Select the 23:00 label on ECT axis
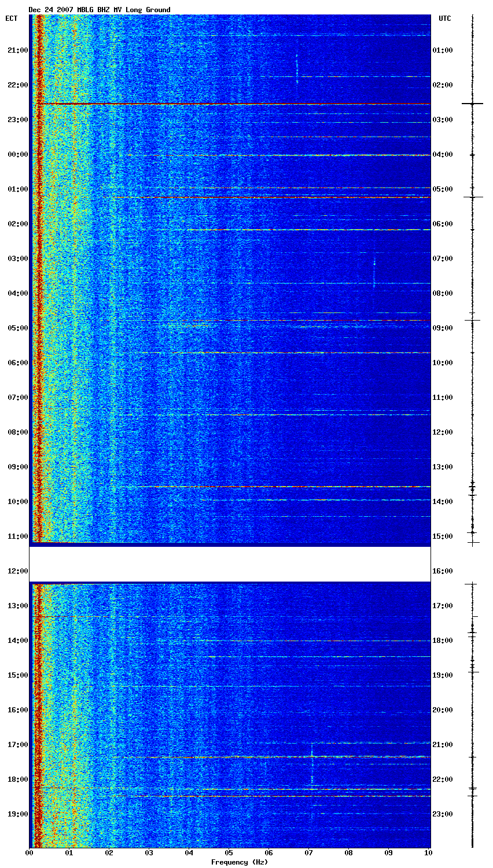The height and width of the screenshot is (868, 493). coord(18,120)
